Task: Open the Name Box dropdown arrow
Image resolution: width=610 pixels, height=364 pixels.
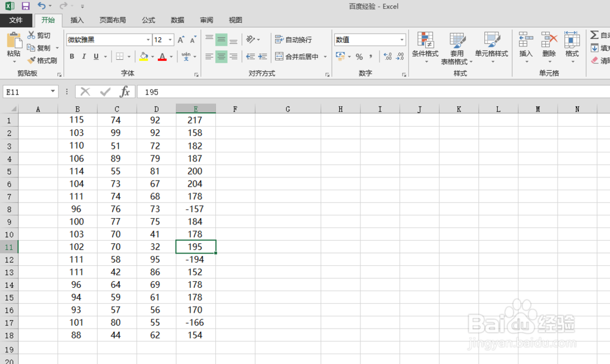Action: click(x=52, y=91)
